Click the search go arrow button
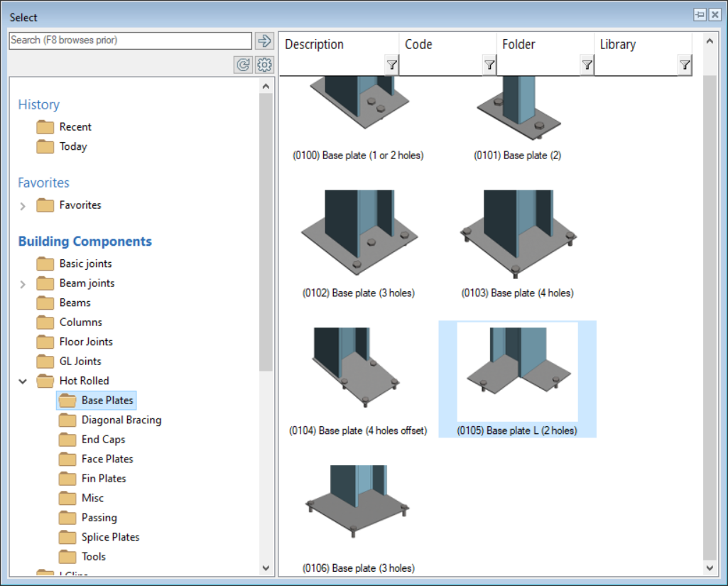This screenshot has height=586, width=728. tap(265, 40)
